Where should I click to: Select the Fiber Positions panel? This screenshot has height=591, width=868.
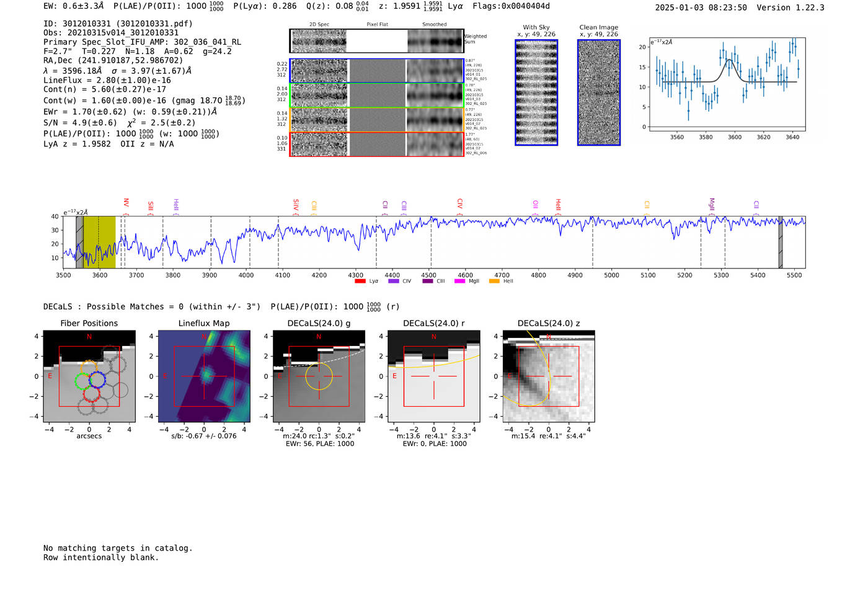click(89, 376)
